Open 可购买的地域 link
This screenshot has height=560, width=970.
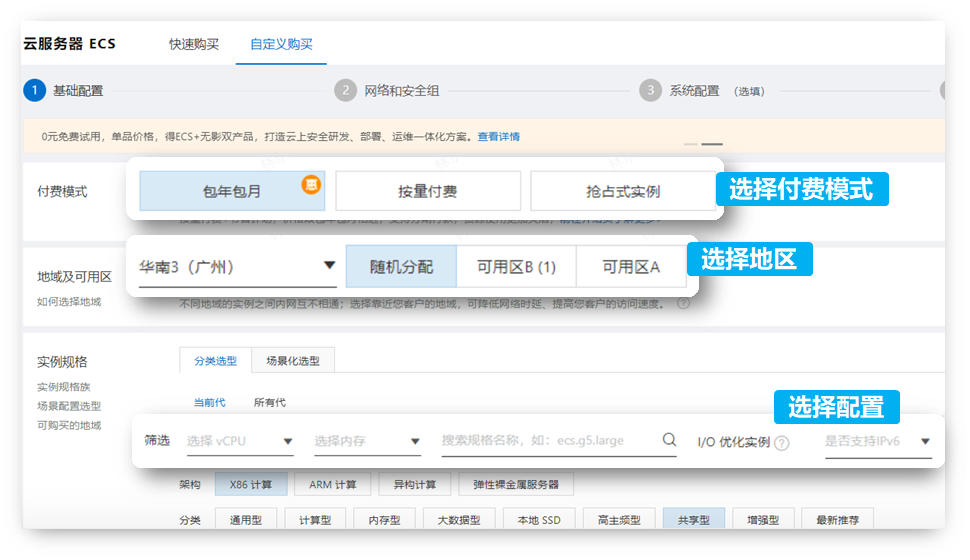(69, 426)
